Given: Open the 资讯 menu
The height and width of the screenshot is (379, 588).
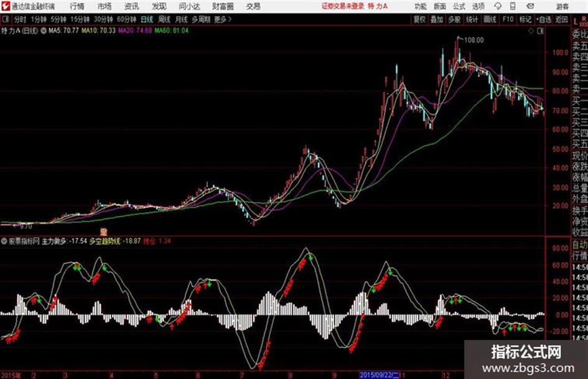Looking at the screenshot, I should 131,6.
